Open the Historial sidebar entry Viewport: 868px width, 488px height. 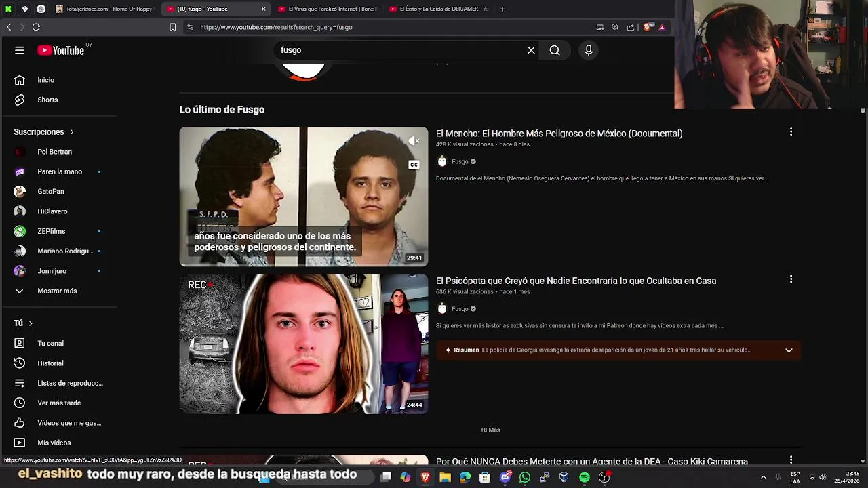[60, 363]
